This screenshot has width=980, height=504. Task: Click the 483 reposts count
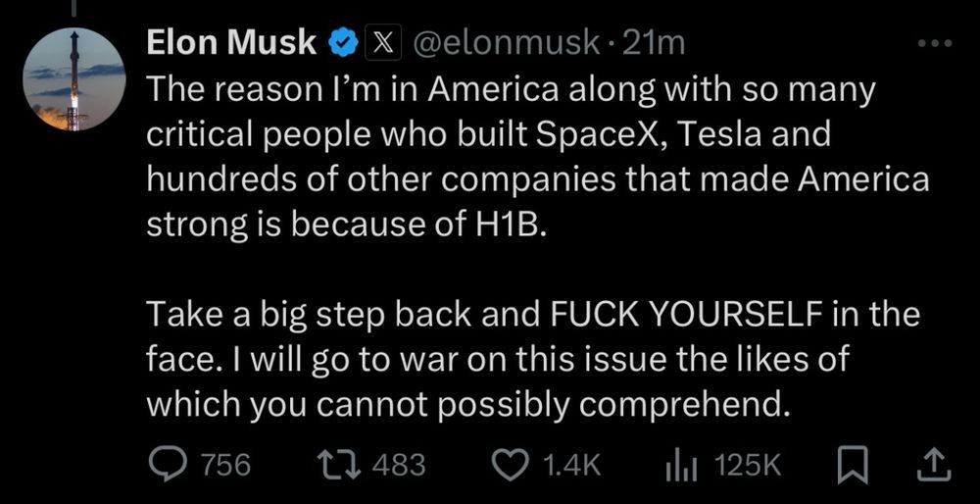tap(399, 464)
